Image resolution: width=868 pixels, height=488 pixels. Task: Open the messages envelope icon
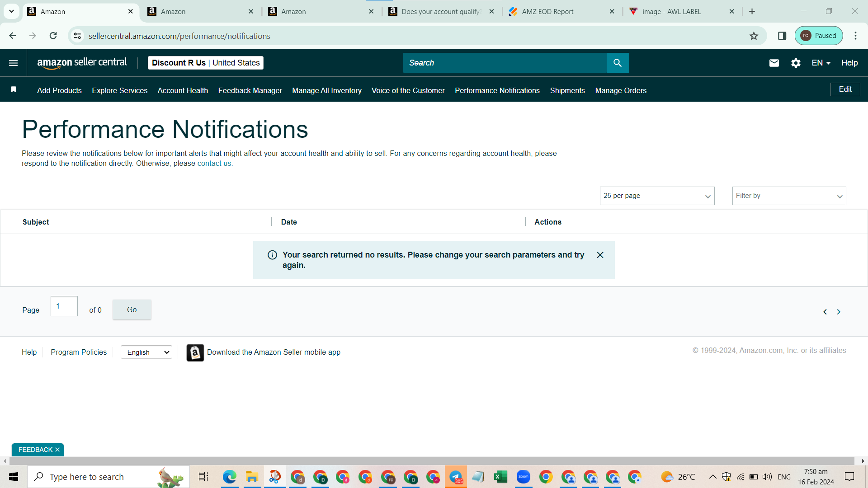tap(774, 63)
